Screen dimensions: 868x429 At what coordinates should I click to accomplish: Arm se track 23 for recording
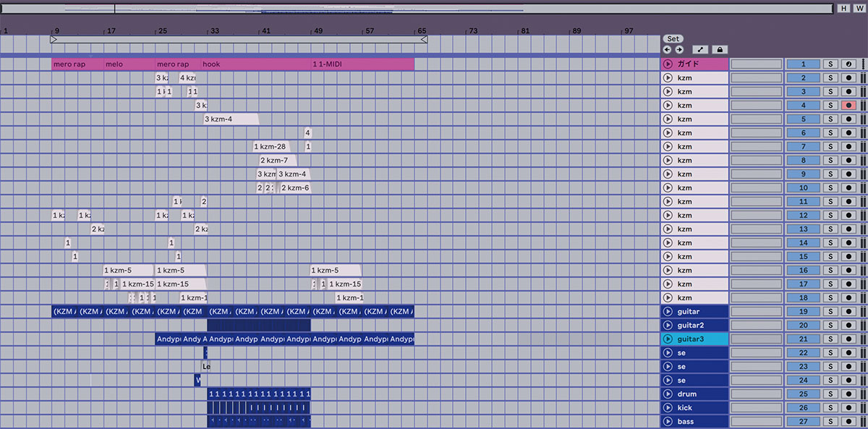849,367
